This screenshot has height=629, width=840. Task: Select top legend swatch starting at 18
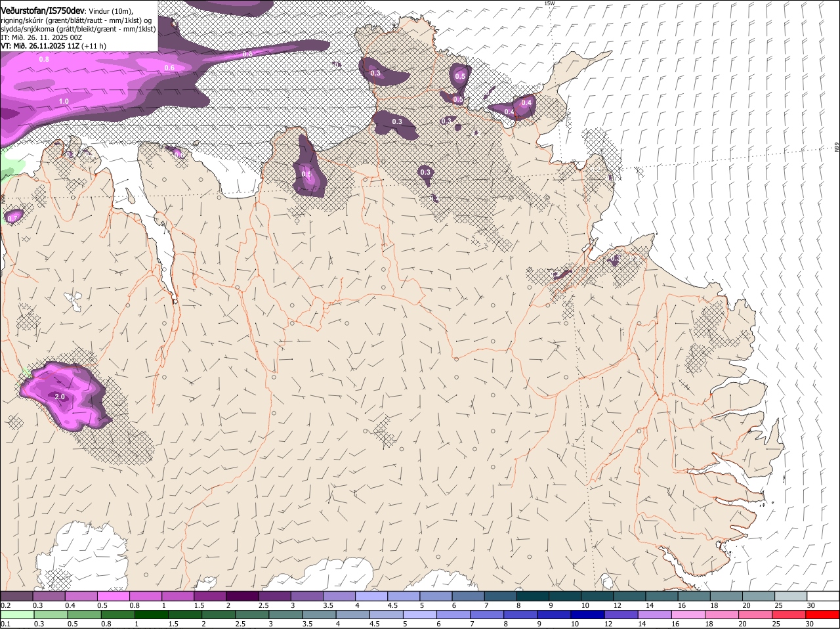(x=726, y=596)
